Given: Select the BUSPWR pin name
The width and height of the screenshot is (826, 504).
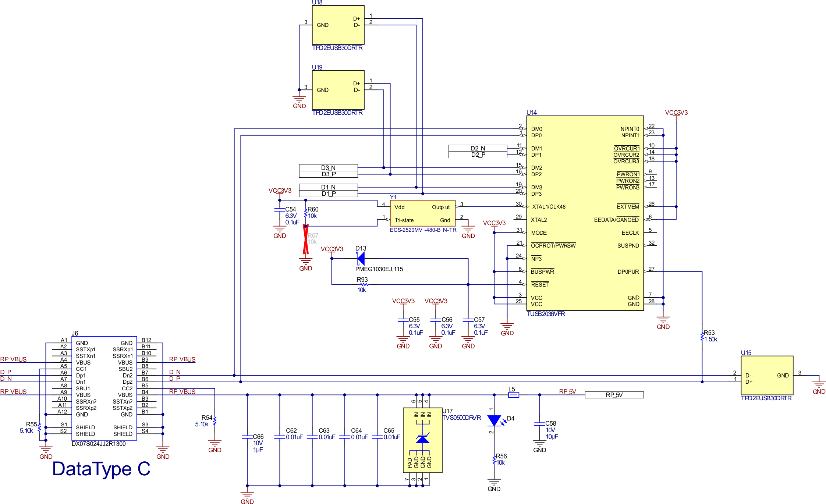Looking at the screenshot, I should (x=542, y=271).
